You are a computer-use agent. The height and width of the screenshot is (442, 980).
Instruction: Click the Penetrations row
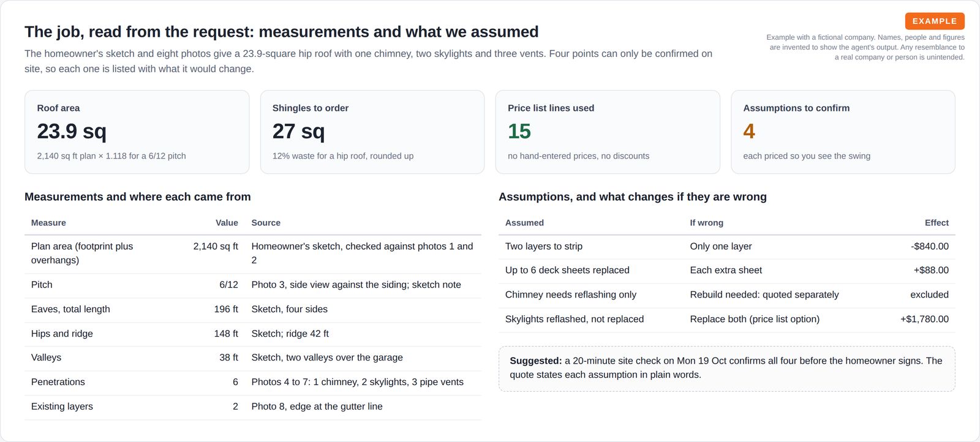pyautogui.click(x=253, y=383)
